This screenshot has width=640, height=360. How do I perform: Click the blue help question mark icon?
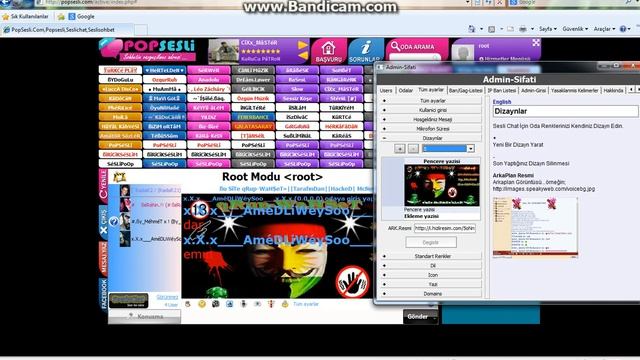(x=113, y=222)
